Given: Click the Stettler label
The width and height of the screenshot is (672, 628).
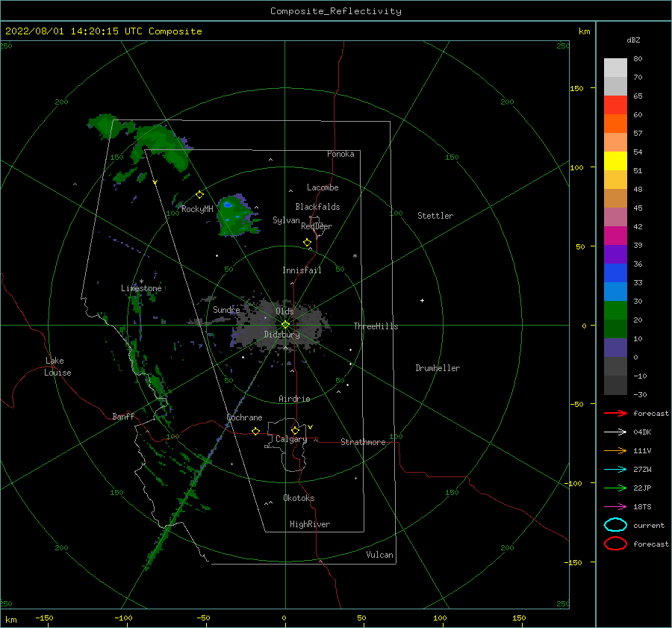Looking at the screenshot, I should click(435, 216).
